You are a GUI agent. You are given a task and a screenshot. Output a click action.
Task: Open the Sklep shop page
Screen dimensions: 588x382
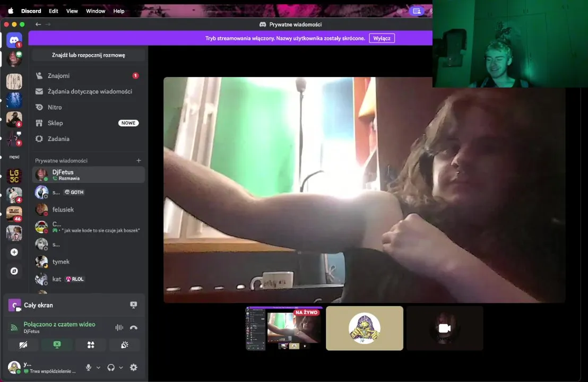pyautogui.click(x=88, y=123)
